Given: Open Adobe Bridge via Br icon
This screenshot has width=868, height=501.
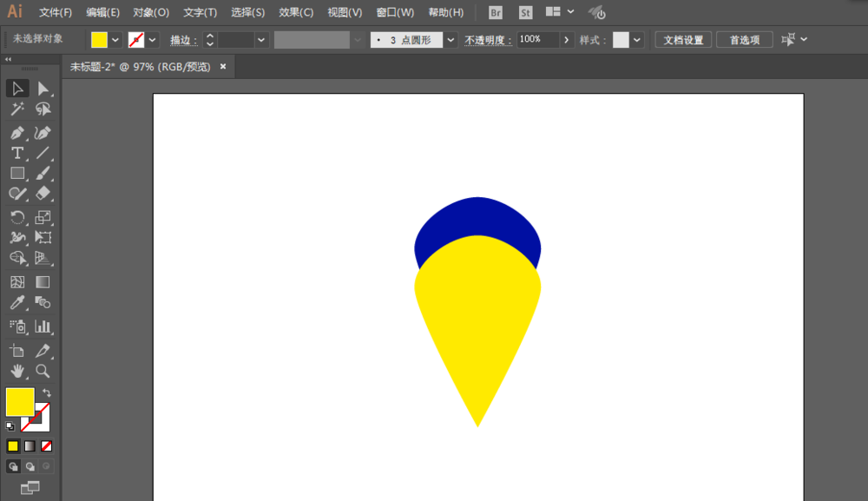Looking at the screenshot, I should (x=496, y=12).
